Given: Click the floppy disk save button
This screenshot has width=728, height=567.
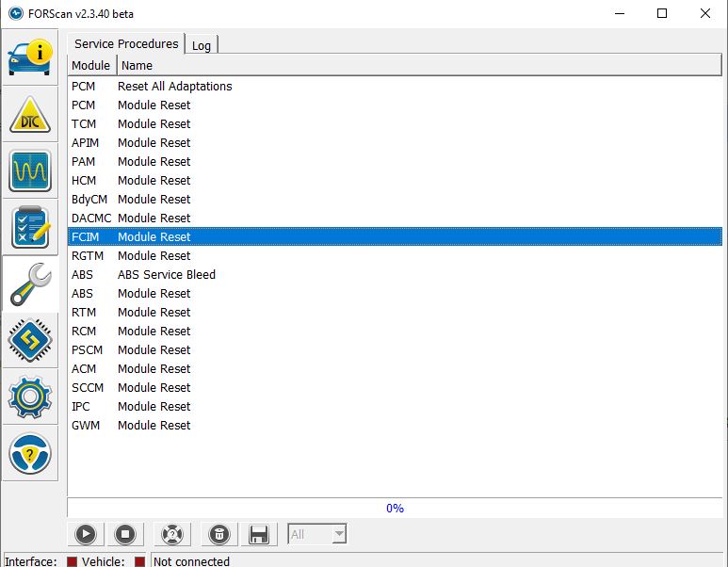Looking at the screenshot, I should pyautogui.click(x=258, y=534).
